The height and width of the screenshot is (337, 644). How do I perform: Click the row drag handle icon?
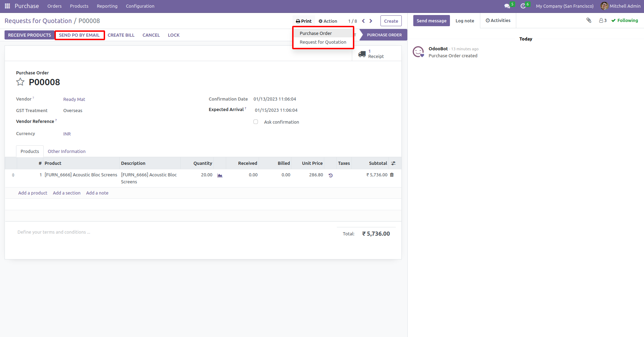coord(13,175)
